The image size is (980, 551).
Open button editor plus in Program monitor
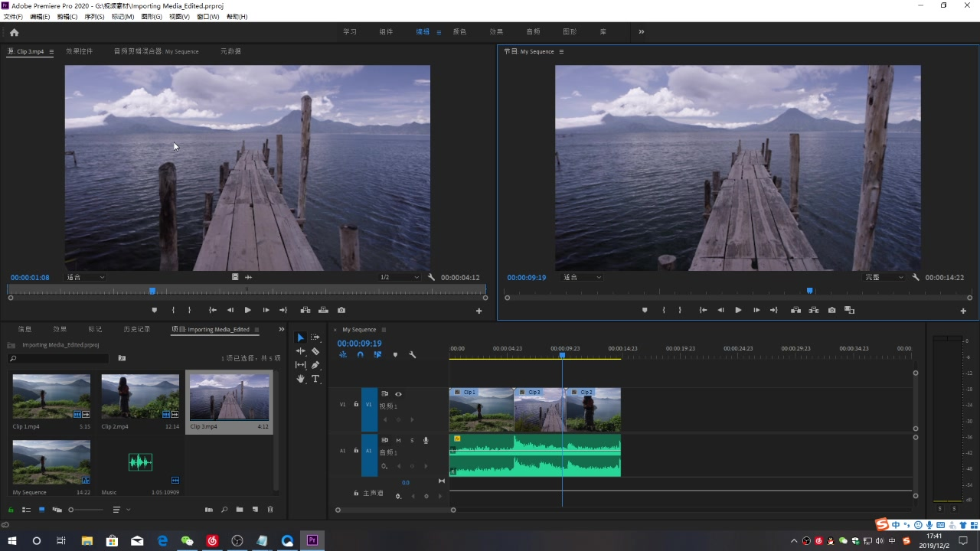tap(963, 311)
